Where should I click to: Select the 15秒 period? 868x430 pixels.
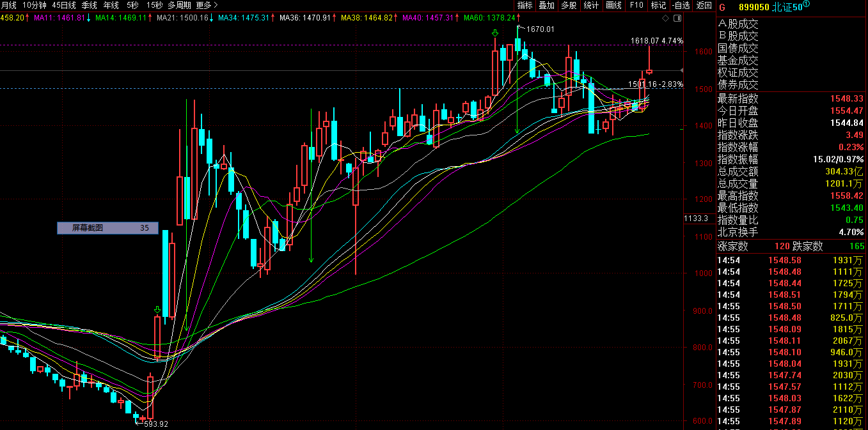(154, 5)
